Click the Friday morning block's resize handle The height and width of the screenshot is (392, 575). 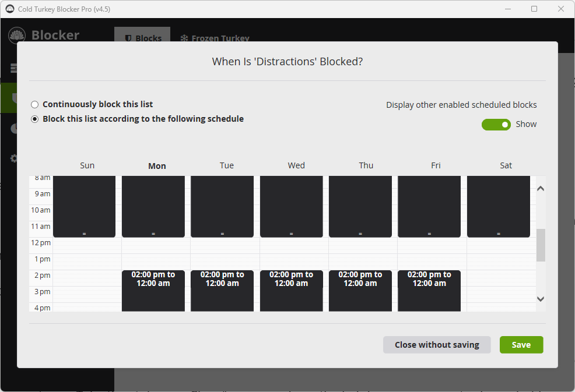pos(429,234)
